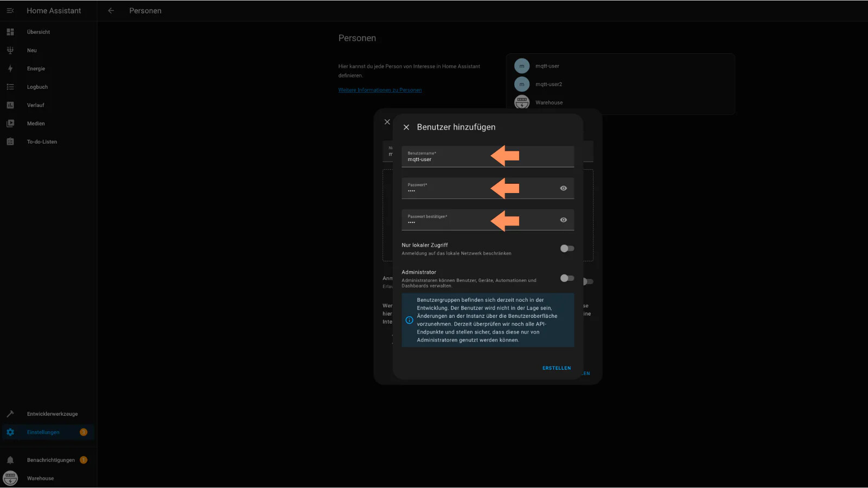
Task: Open Entwicklerwerkzeuge developer tools
Action: coord(52,414)
